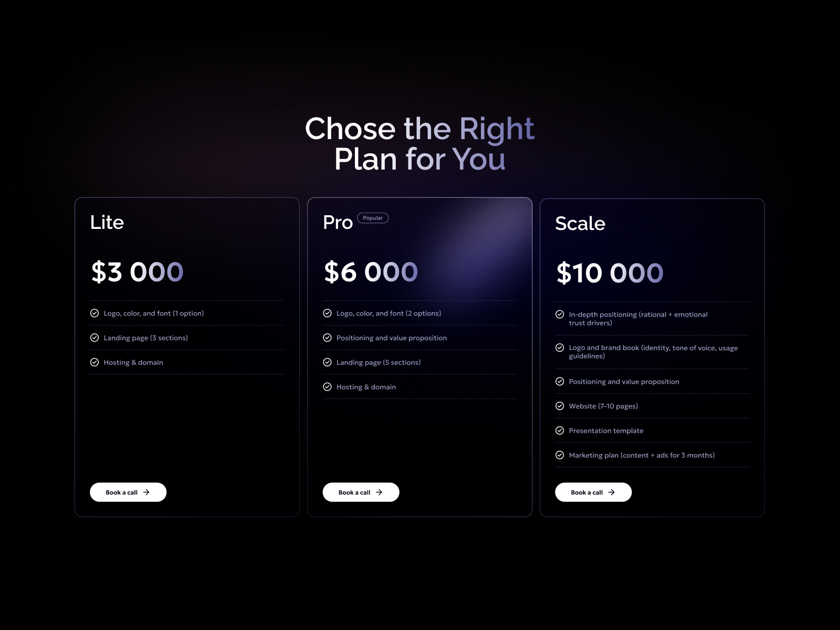The height and width of the screenshot is (630, 840).
Task: Click the Lite plan Hosting & domain check icon
Action: click(94, 362)
